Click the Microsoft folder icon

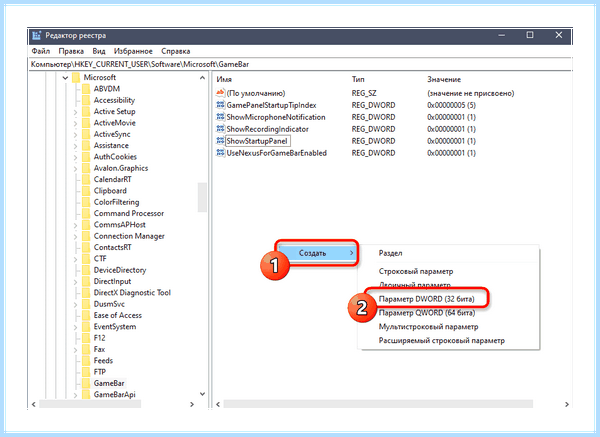(76, 77)
